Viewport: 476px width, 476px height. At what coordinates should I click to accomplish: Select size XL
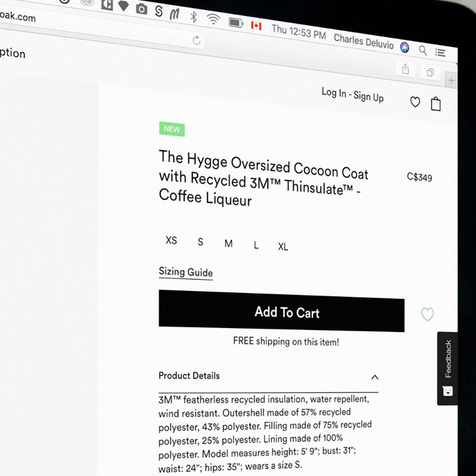(283, 246)
